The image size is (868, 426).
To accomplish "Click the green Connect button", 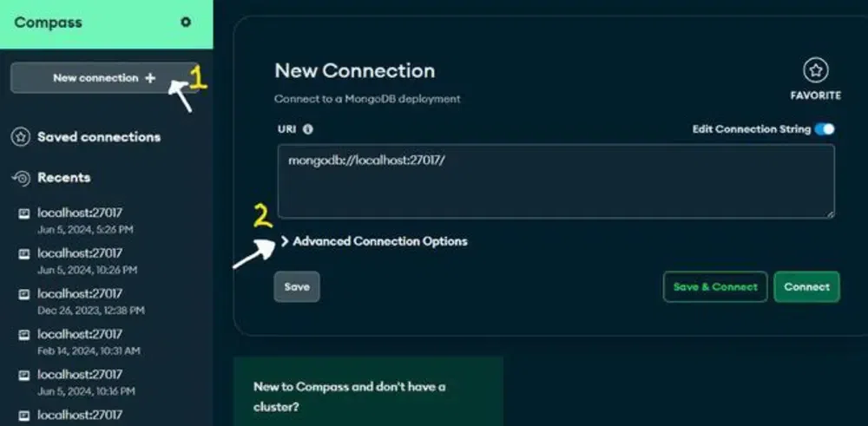I will pyautogui.click(x=806, y=286).
